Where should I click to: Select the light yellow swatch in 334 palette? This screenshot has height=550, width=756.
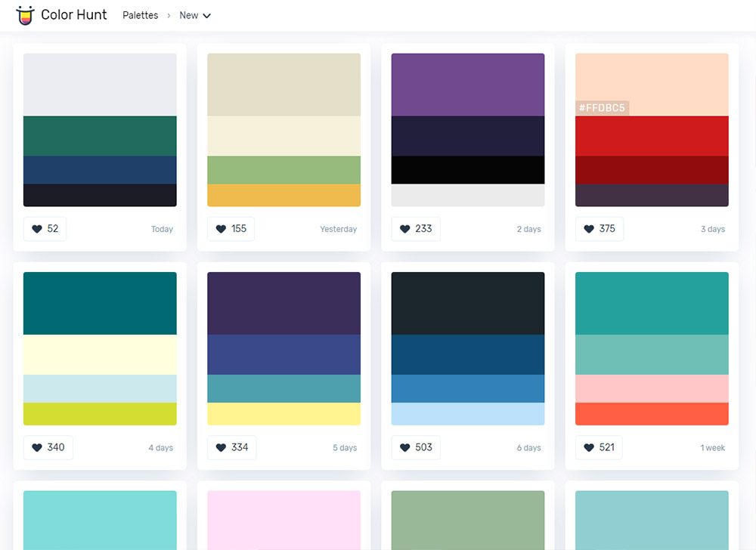point(284,414)
